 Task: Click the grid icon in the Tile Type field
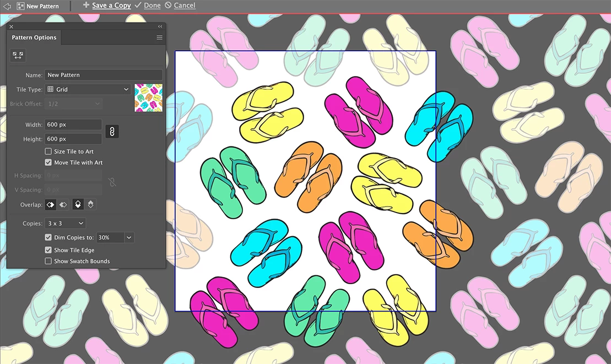tap(51, 89)
